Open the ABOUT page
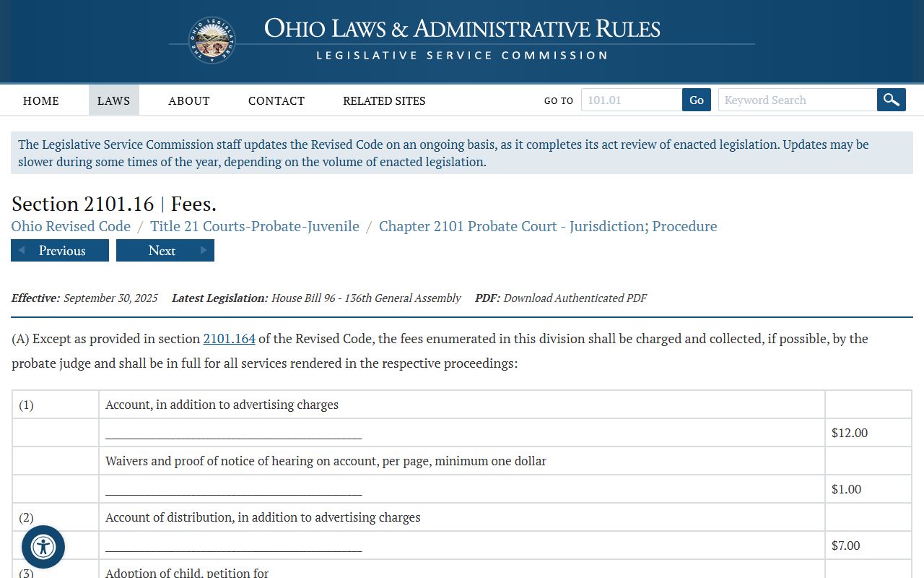924x578 pixels. 189,100
